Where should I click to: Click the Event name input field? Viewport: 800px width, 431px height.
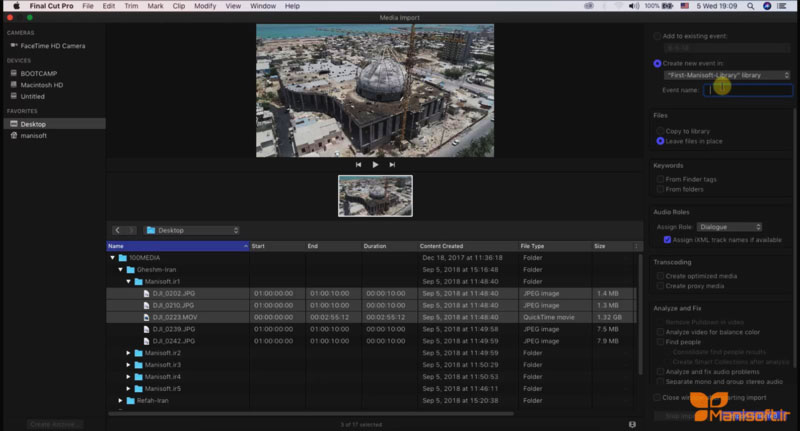748,90
